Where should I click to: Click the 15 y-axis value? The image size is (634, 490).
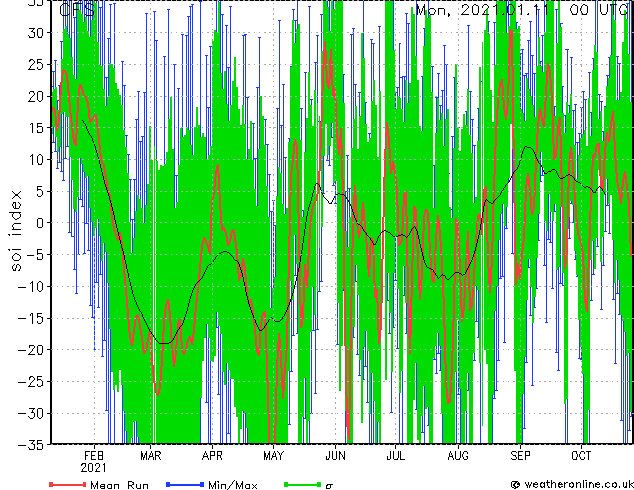[37, 128]
